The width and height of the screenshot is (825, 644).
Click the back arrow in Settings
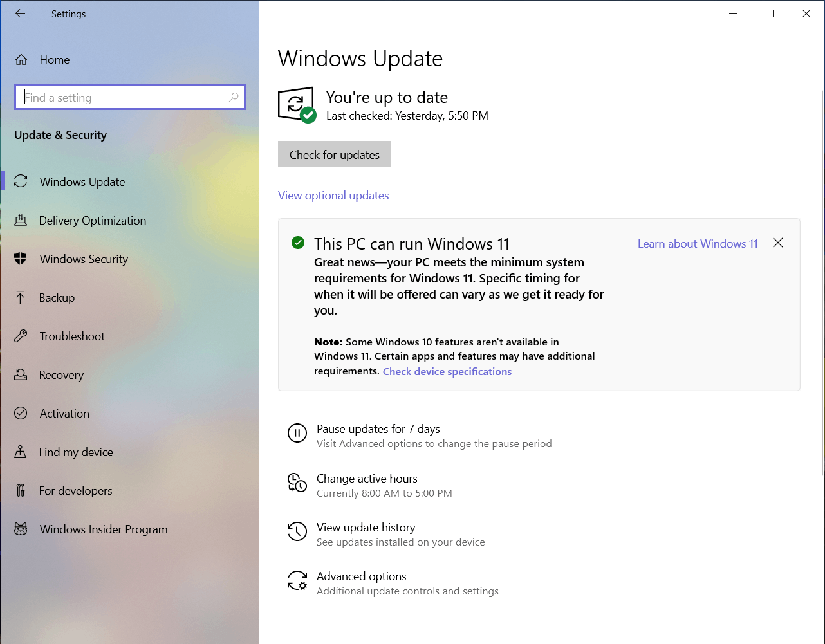(21, 14)
